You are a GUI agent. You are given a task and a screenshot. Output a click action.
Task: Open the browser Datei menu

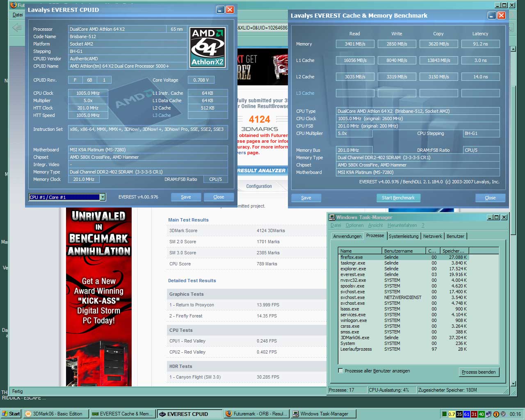tap(18, 15)
